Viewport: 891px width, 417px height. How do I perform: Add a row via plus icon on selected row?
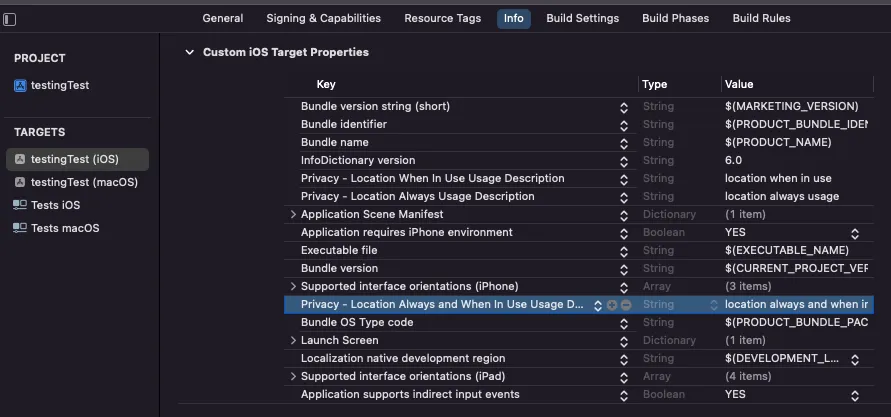(x=611, y=305)
